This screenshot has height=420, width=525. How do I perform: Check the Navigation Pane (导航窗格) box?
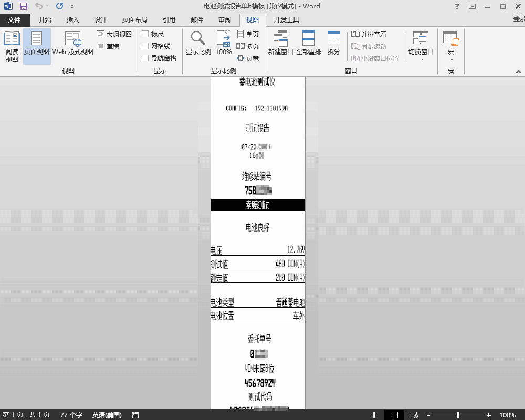145,58
